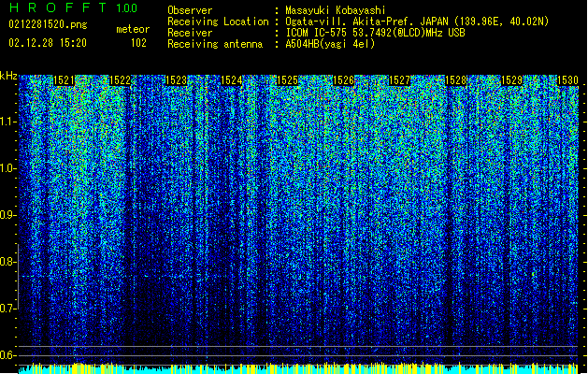Select observer name Masayuki Kobayashi
The width and height of the screenshot is (588, 374).
[336, 10]
